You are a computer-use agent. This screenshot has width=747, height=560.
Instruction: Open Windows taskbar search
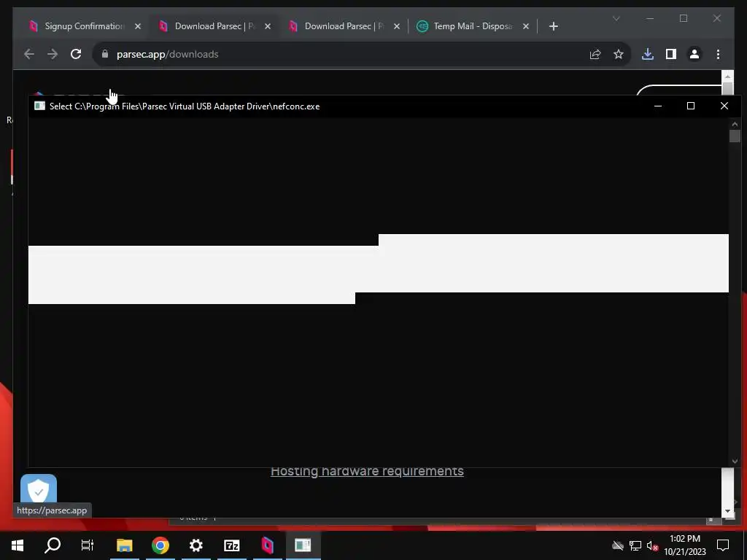(53, 545)
